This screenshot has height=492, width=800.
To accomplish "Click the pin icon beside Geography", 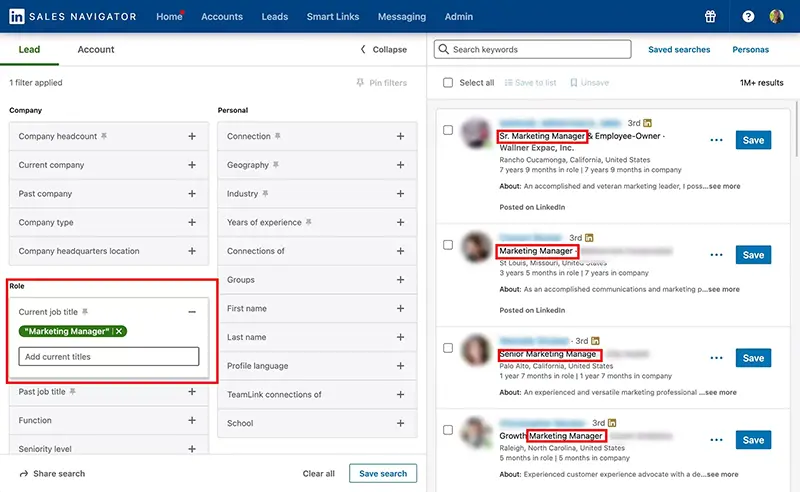I will (276, 164).
